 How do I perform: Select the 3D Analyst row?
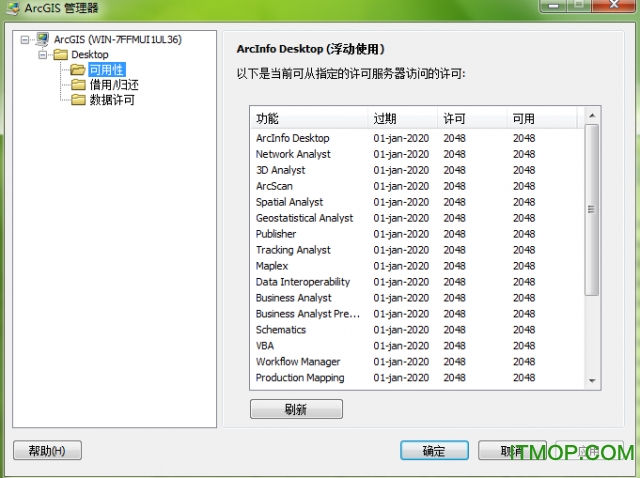coord(416,170)
